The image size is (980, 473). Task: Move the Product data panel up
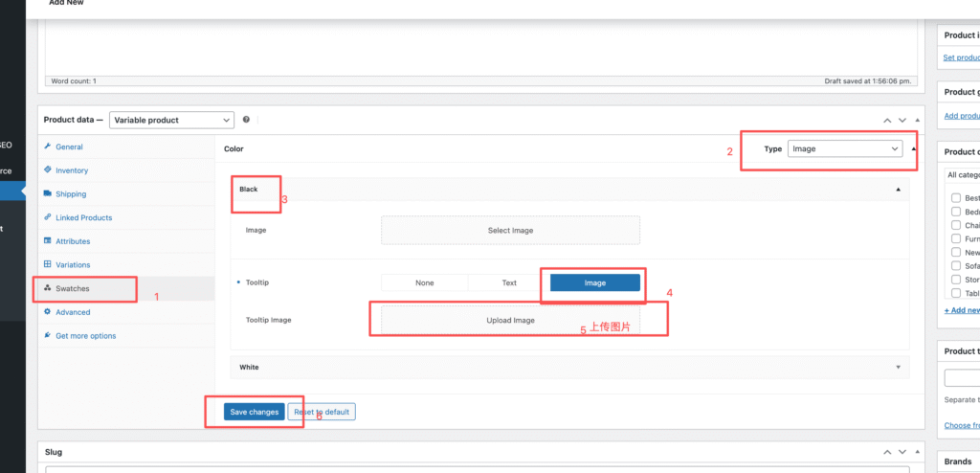(886, 121)
